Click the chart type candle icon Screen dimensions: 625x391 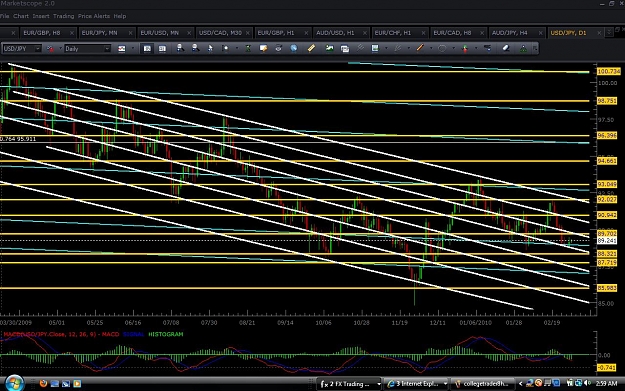click(x=122, y=49)
